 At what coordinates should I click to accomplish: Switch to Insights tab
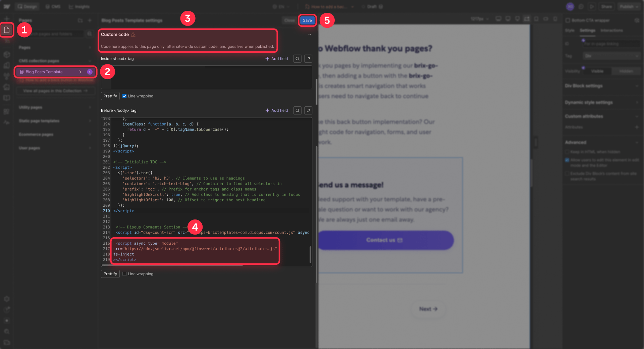point(79,6)
